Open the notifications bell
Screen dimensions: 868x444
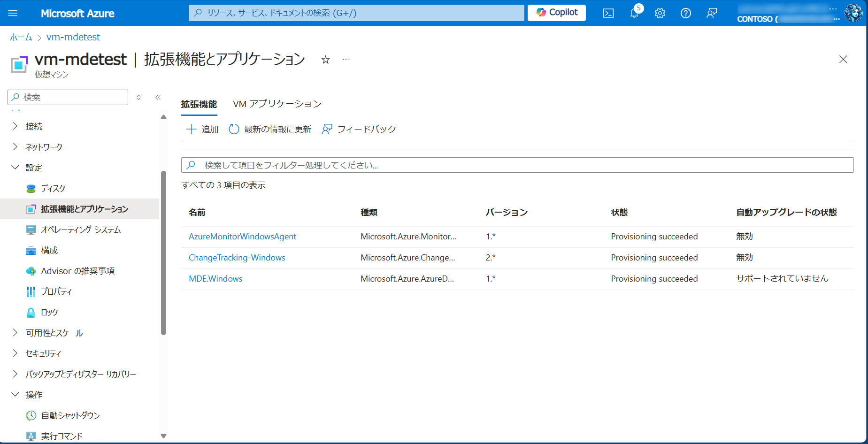(634, 13)
